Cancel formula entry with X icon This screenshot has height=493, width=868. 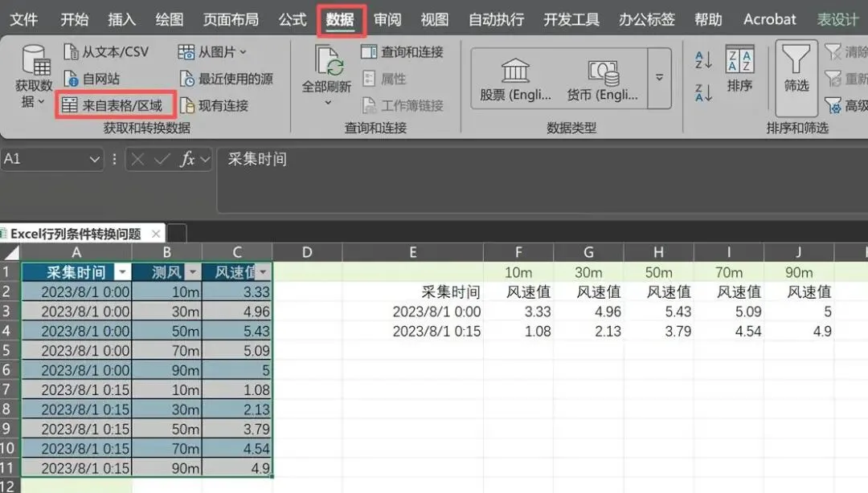click(138, 159)
